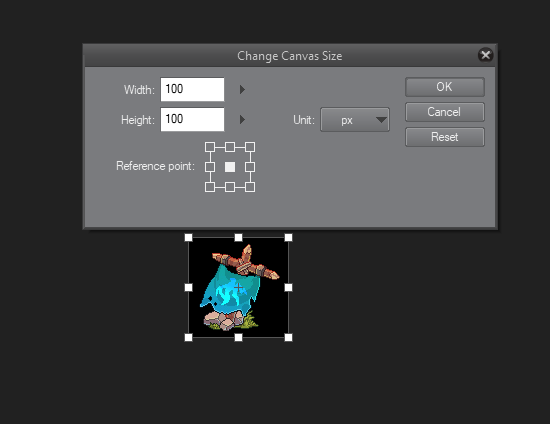Expand the Height slider arrow
Screen dimensions: 550x424
tap(242, 120)
